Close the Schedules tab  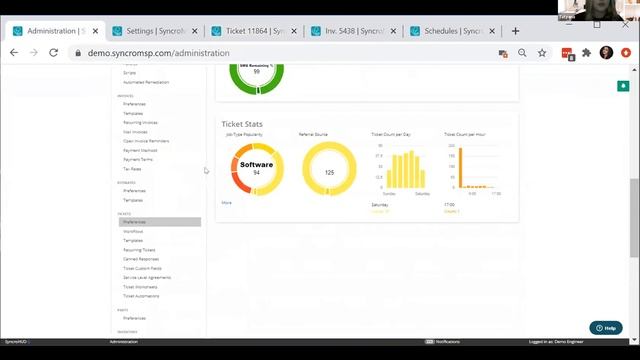492,31
